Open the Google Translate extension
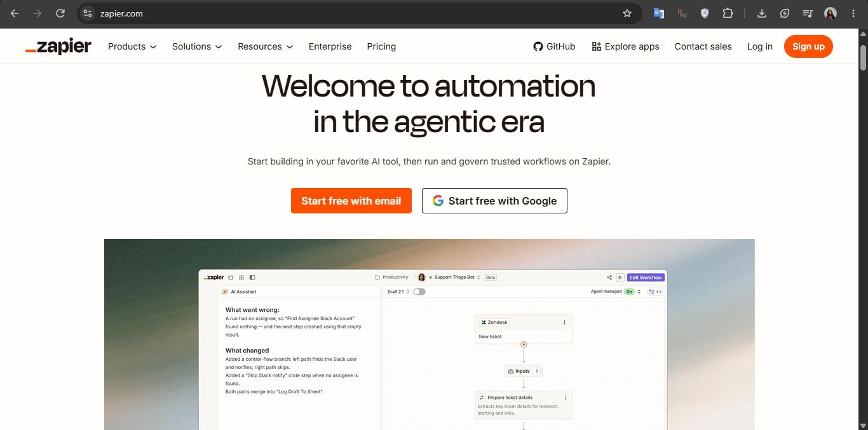Viewport: 868px width, 430px height. pos(659,13)
